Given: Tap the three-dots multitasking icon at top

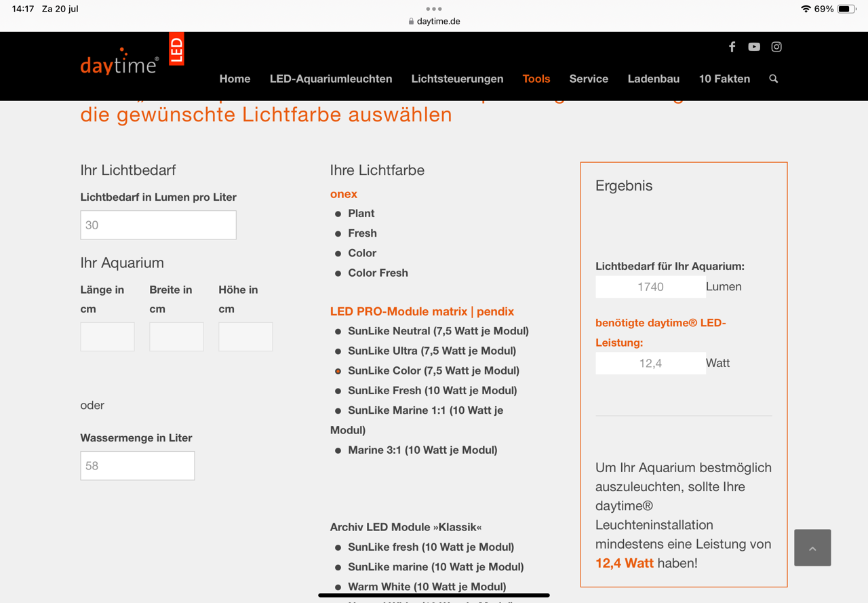Looking at the screenshot, I should (x=434, y=9).
